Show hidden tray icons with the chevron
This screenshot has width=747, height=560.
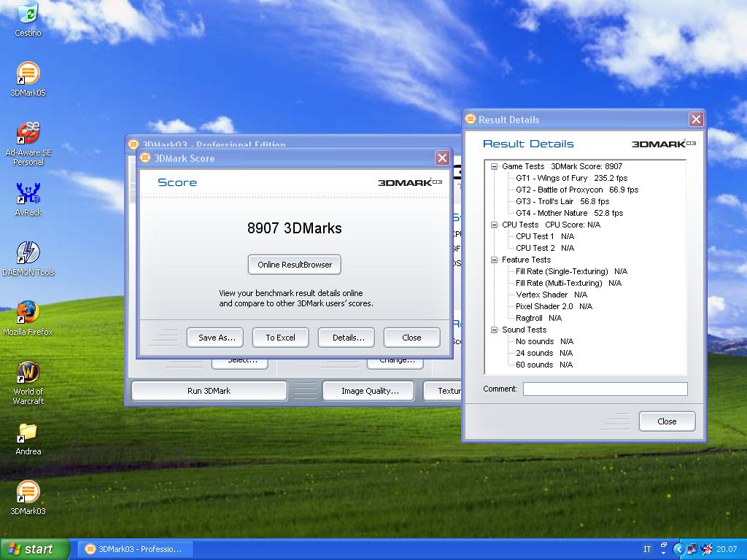(x=678, y=549)
